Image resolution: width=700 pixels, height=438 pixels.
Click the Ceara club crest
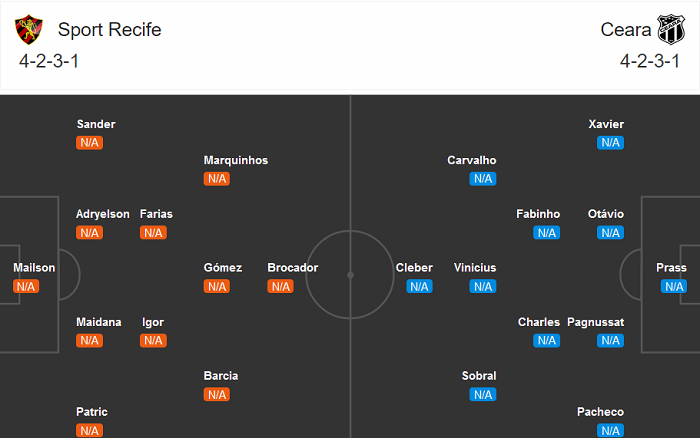point(668,30)
